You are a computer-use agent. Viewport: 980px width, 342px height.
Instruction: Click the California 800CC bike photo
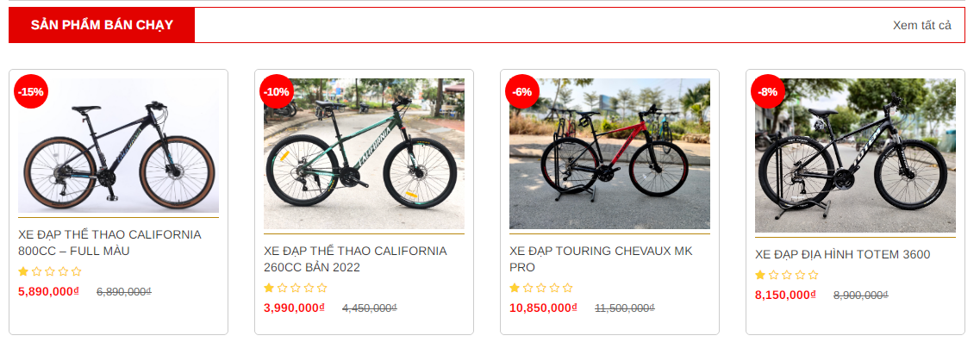(x=118, y=145)
